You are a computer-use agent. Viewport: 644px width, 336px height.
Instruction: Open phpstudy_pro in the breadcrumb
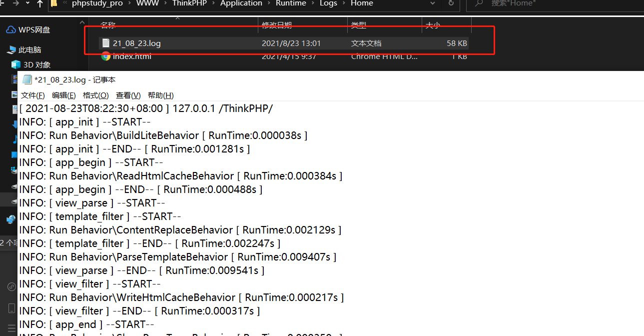tap(97, 3)
